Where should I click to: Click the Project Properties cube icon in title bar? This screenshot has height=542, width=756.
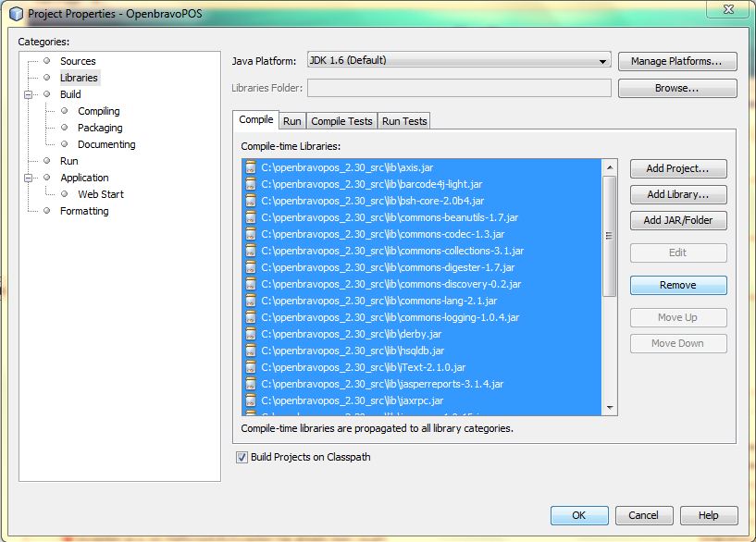click(x=17, y=14)
